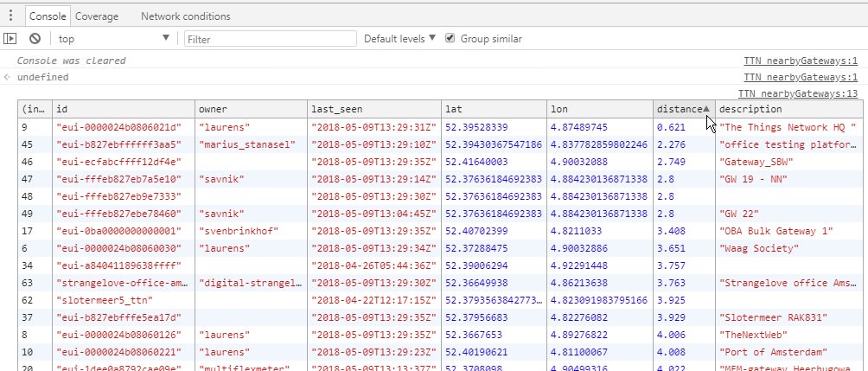Sort table by the last_seen column header
868x371 pixels.
click(374, 109)
